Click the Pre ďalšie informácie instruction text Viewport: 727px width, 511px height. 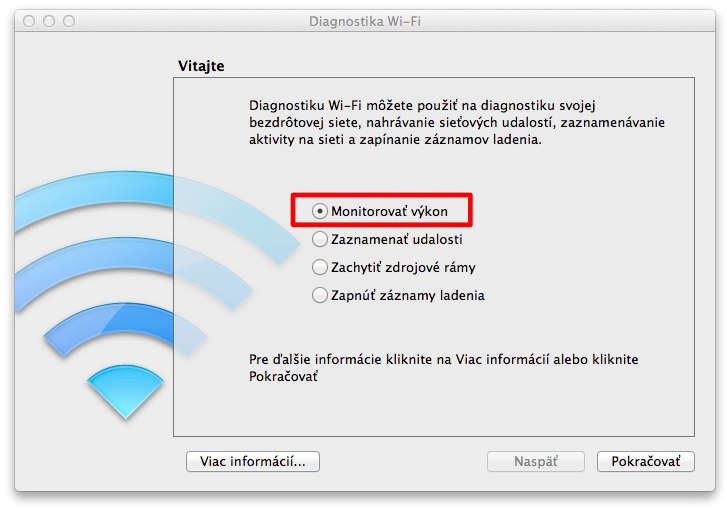point(443,368)
